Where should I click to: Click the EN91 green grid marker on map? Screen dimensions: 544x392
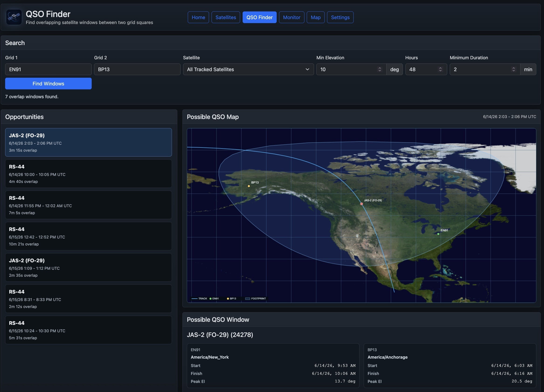pos(438,234)
